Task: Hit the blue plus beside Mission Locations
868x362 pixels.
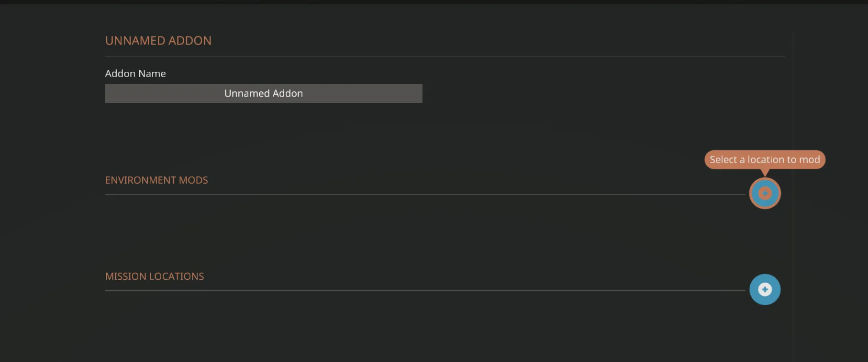Action: coord(765,289)
